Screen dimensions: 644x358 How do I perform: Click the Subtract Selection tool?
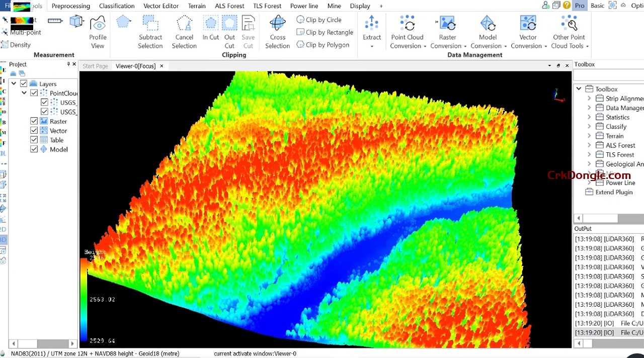(x=150, y=31)
